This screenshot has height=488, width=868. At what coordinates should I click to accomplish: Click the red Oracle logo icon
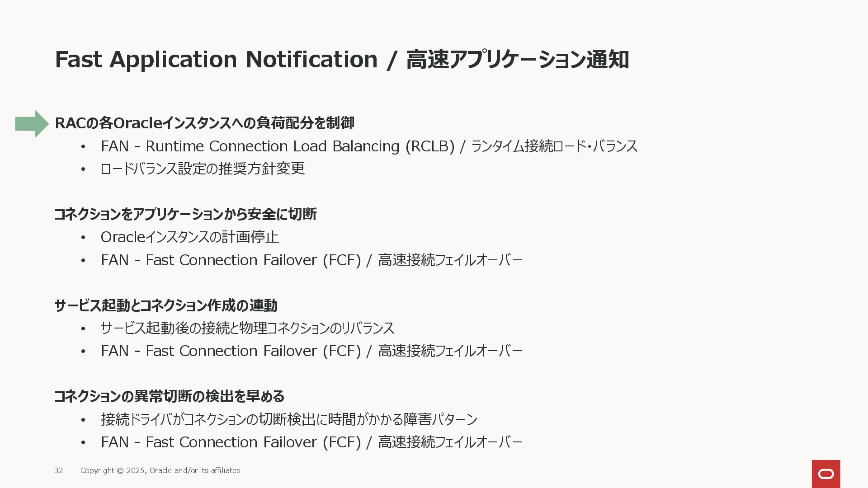(x=826, y=474)
